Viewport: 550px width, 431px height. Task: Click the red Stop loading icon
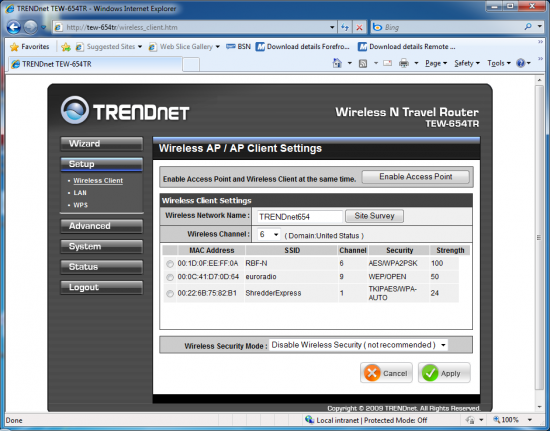click(360, 27)
